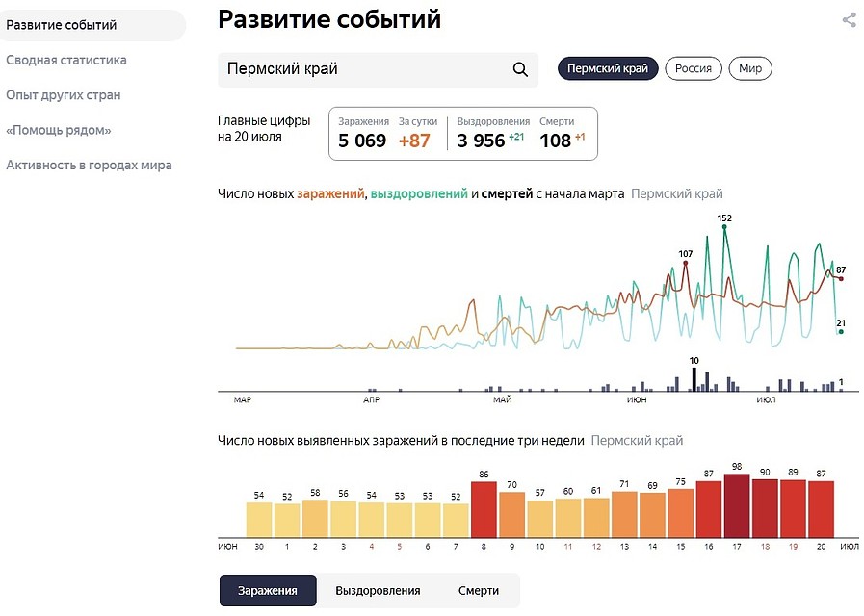Click the bar for July 19 (89)
Screen dimensions: 864x616
pyautogui.click(x=793, y=508)
